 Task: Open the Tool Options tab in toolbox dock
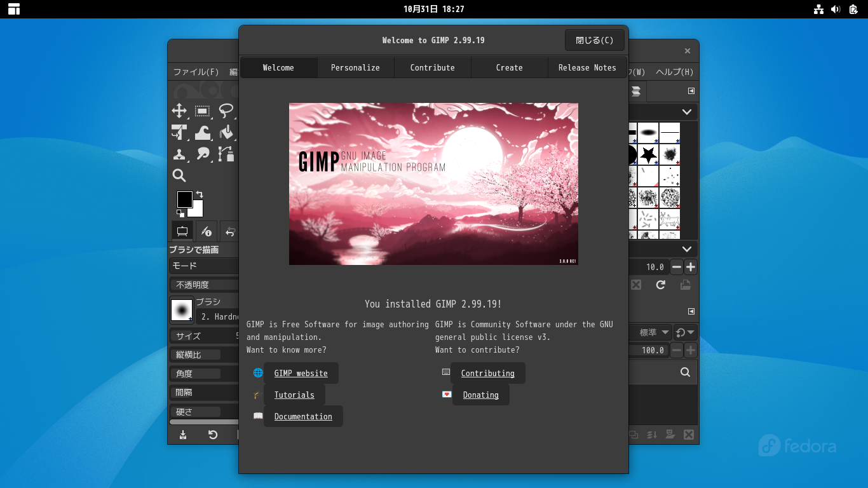(182, 231)
